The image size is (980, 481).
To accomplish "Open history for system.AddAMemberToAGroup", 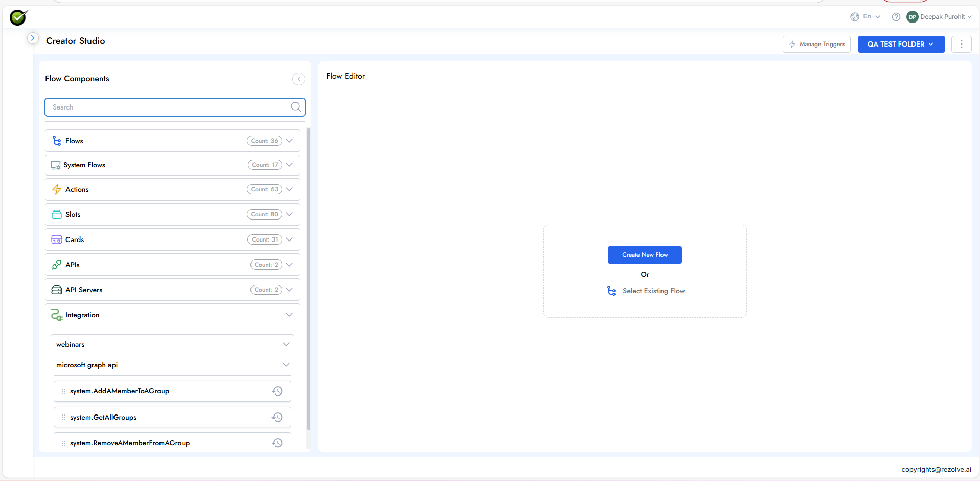I will [277, 391].
